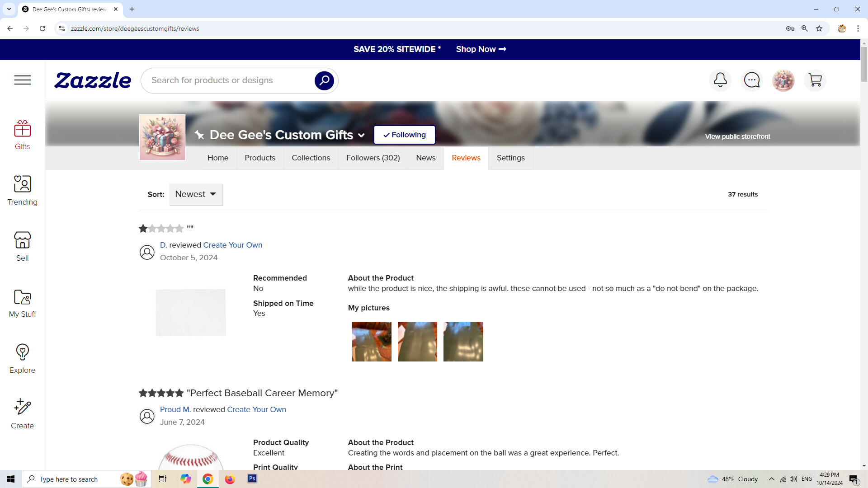Open the shopping cart

(x=815, y=80)
